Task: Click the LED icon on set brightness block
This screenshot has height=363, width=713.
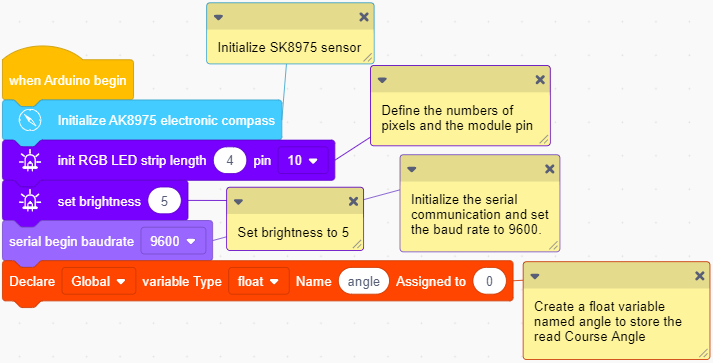Action: point(30,201)
